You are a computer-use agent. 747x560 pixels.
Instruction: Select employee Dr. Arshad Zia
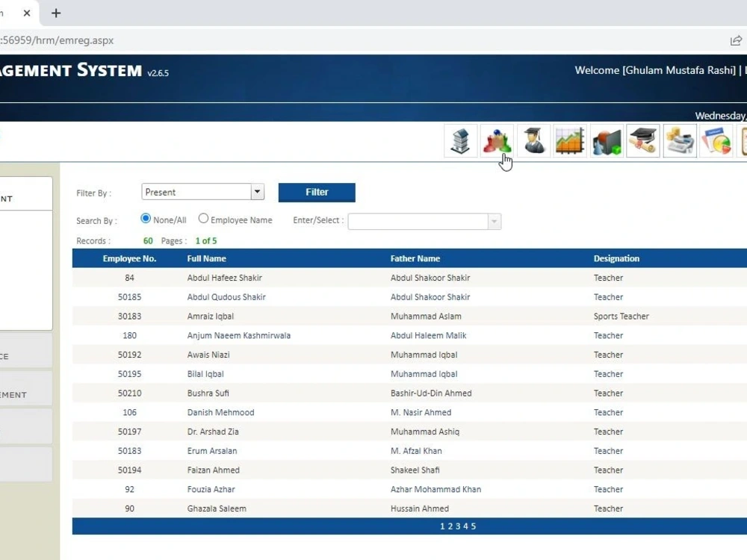(x=213, y=432)
